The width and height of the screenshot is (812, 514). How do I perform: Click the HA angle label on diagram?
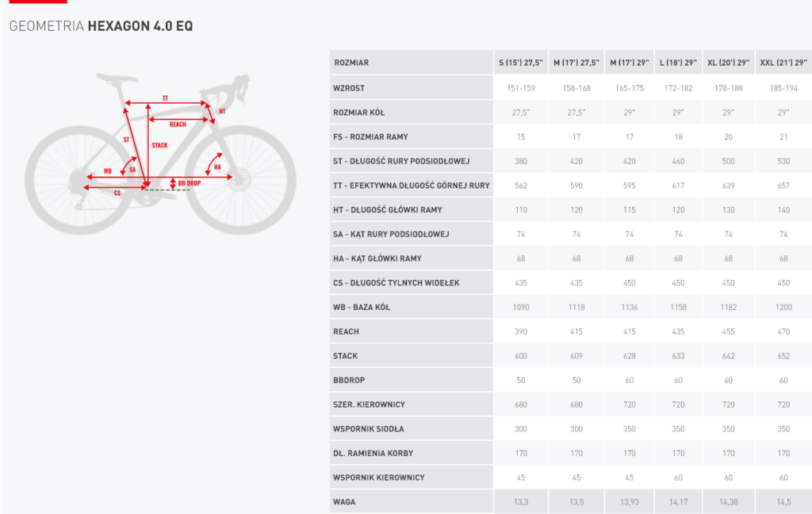(x=217, y=167)
